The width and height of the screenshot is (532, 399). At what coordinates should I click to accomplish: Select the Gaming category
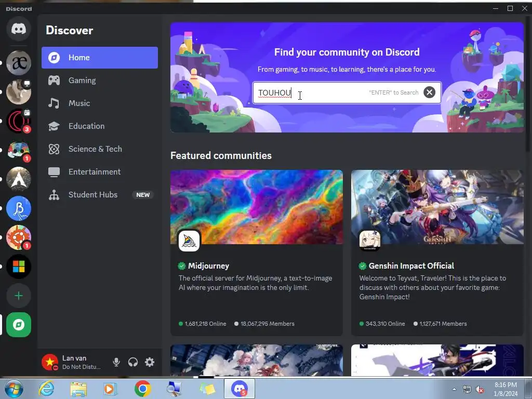pyautogui.click(x=100, y=81)
